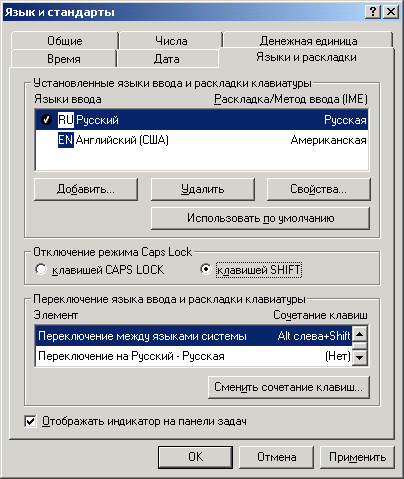This screenshot has height=479, width=404.
Task: Open the Общие tab
Action: tap(65, 41)
